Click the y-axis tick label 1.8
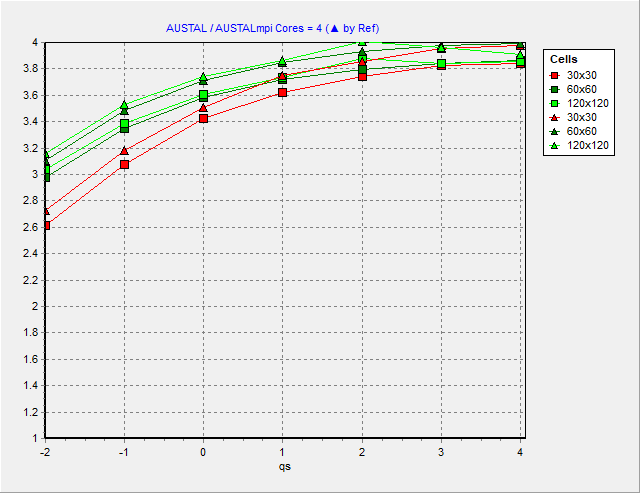The image size is (640, 493). [x=31, y=333]
